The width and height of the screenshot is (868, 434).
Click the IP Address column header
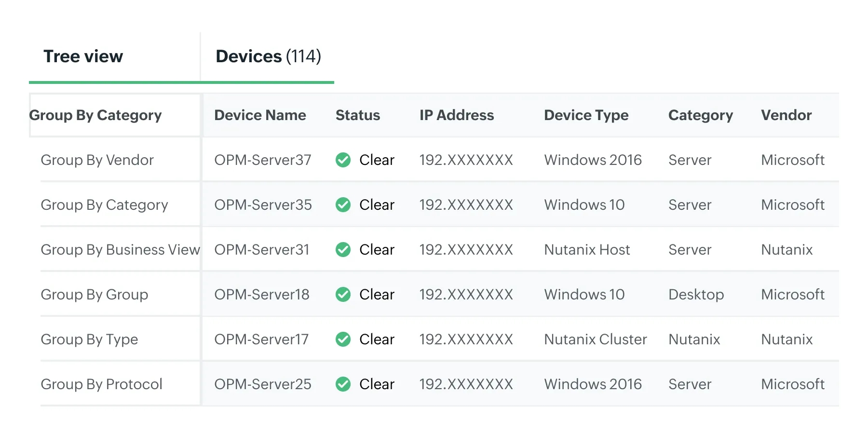[x=457, y=115]
